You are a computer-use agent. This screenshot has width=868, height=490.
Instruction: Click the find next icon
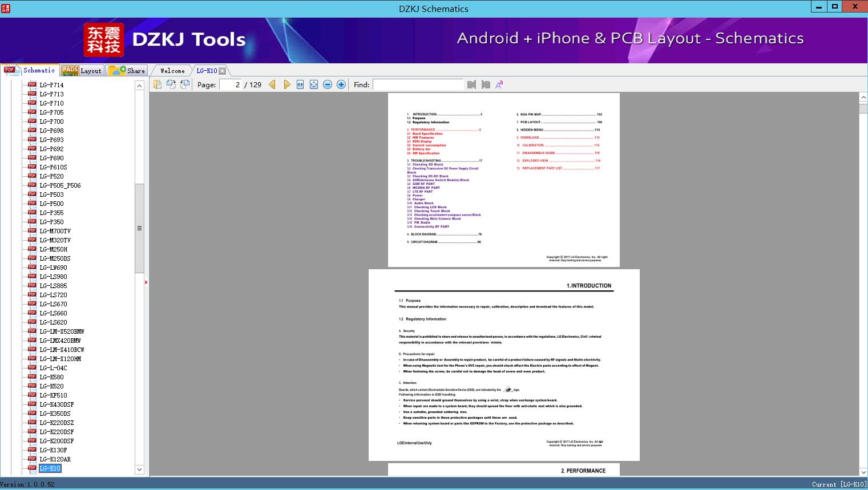[486, 84]
